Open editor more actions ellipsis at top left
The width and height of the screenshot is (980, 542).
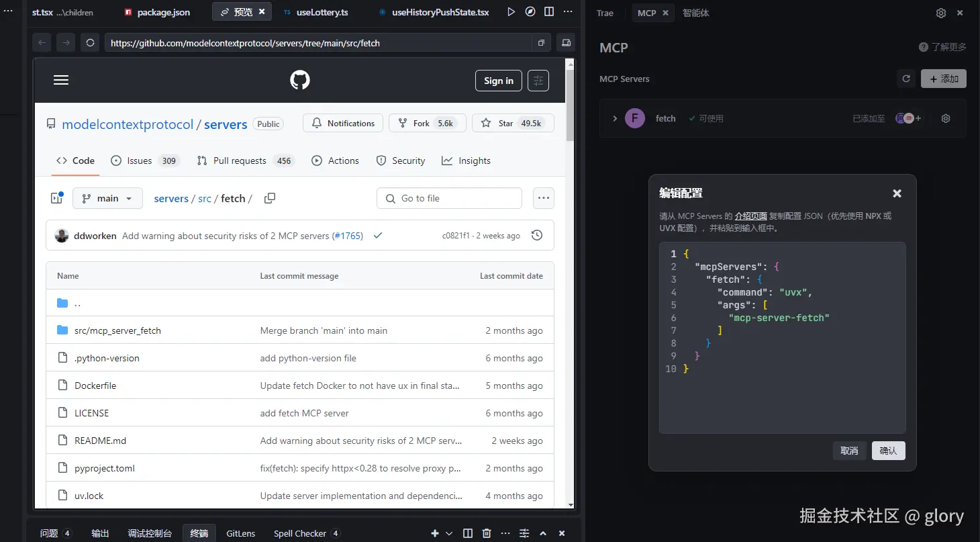pos(8,12)
